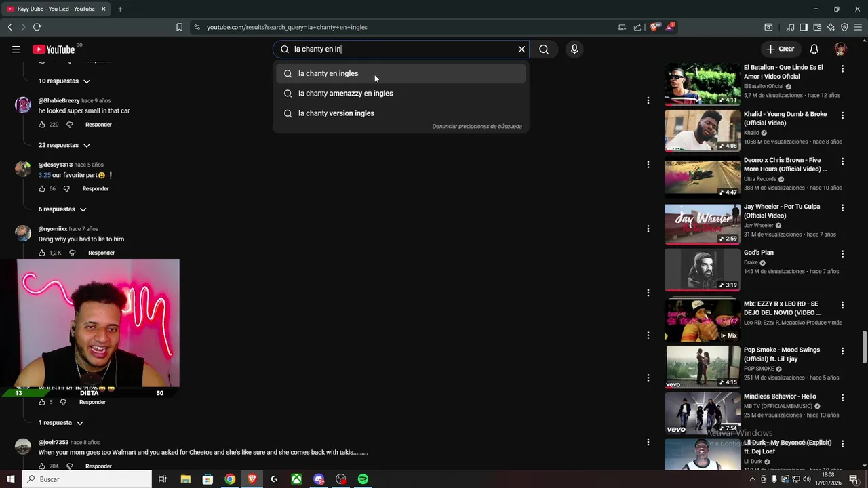Select suggestion "la chanty version ingles"

(x=400, y=113)
